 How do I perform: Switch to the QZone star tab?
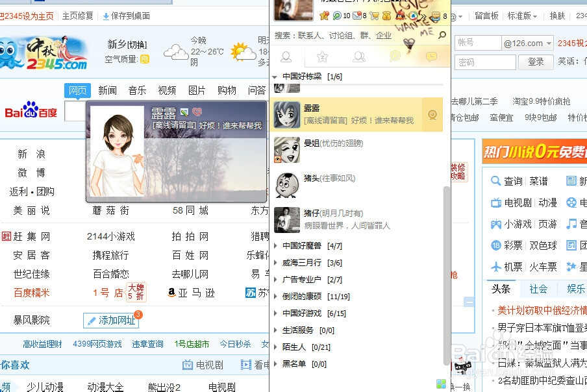click(322, 57)
